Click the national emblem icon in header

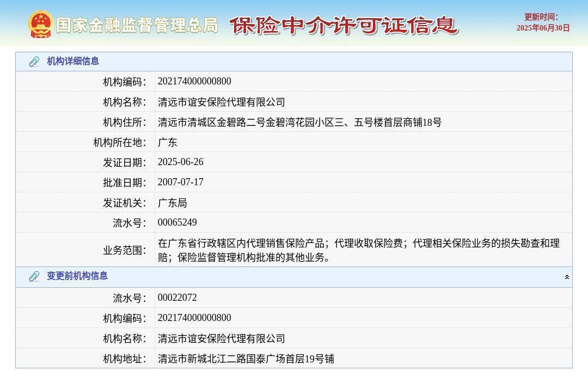[40, 25]
